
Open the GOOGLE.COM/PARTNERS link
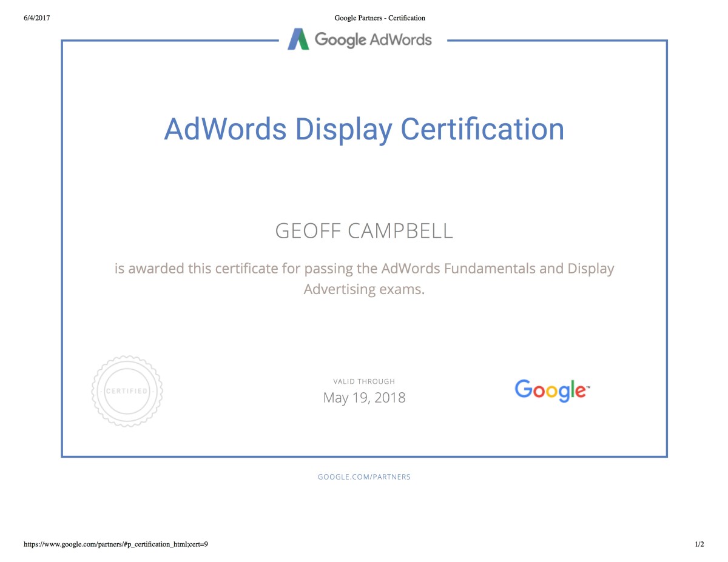[365, 477]
